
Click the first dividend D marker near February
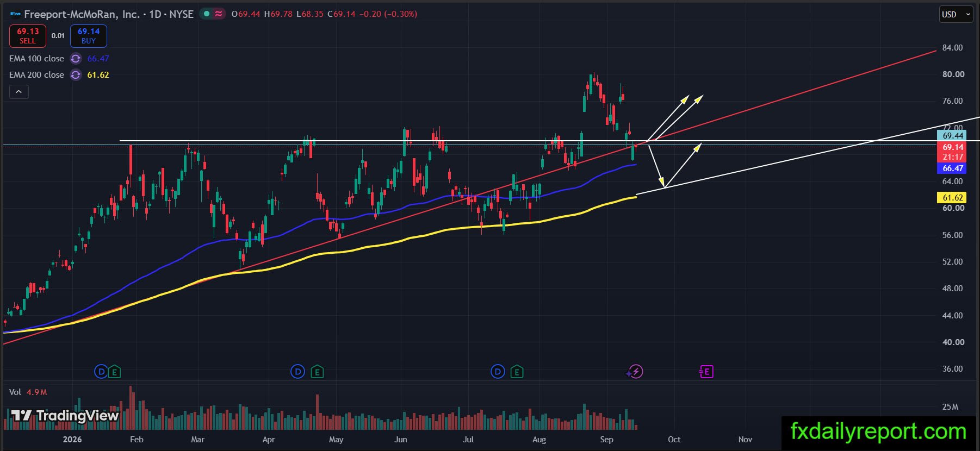click(101, 372)
